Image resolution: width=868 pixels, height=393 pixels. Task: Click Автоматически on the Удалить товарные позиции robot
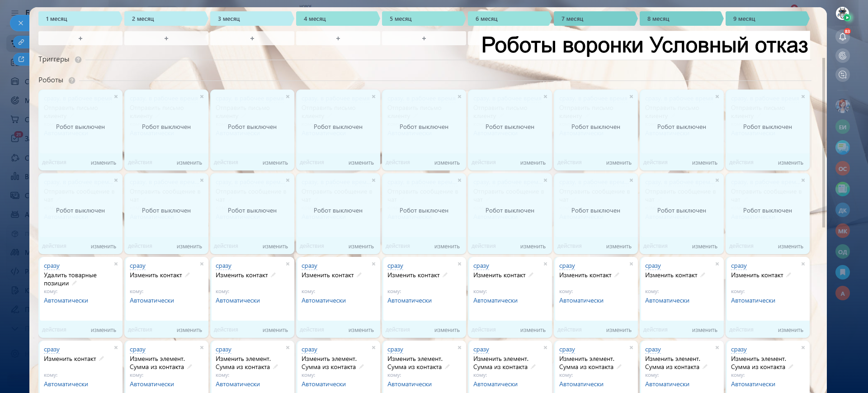pyautogui.click(x=66, y=301)
